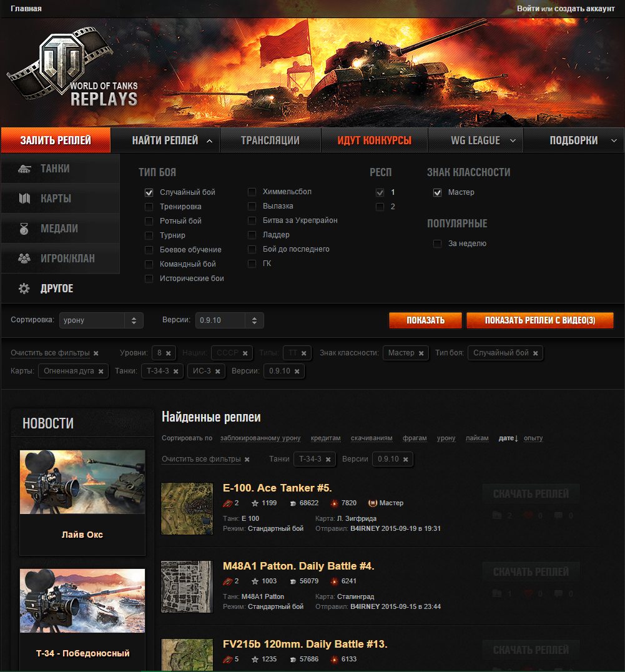The height and width of the screenshot is (672, 625).
Task: Open the Т-34 - Победоносный news image
Action: pos(82,601)
